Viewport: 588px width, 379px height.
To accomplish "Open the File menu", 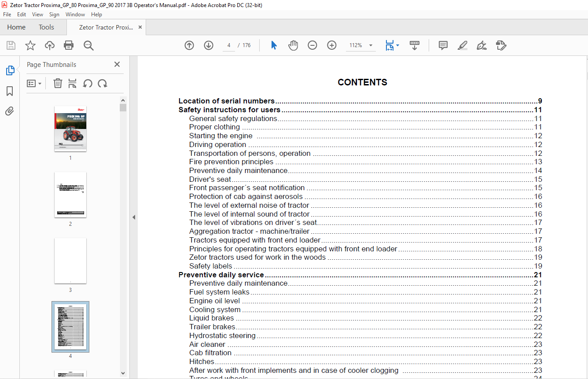I will [7, 15].
